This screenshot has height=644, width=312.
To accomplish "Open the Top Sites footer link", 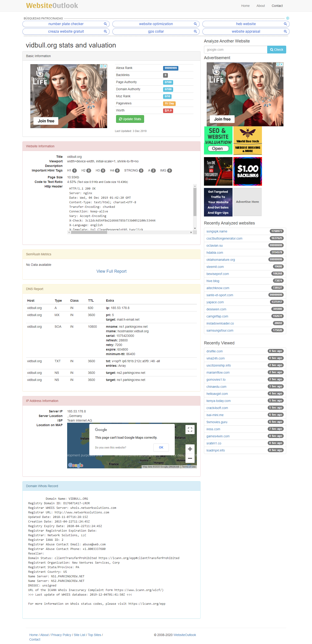I will click(x=95, y=635).
